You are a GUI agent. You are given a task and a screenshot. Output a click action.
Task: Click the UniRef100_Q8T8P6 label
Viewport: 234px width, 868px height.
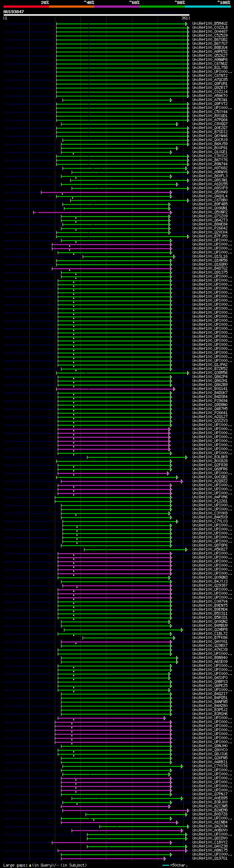point(210,545)
